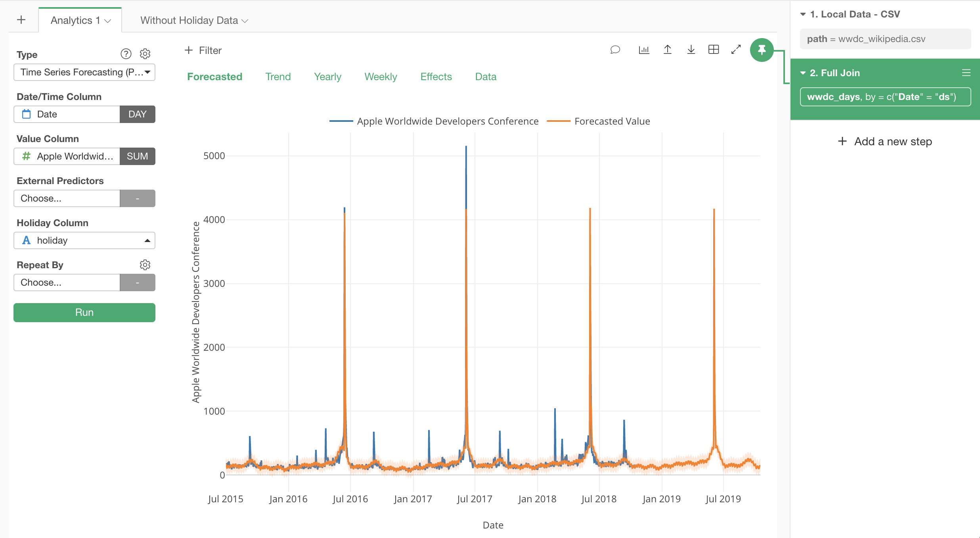Click the path = wwdc_wikipedia.csv field
980x538 pixels.
885,39
